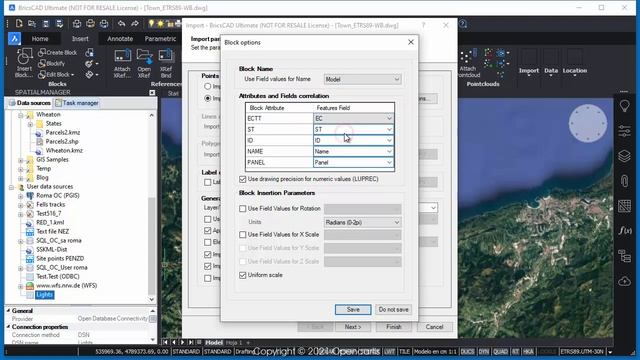
Task: Open the settings sliders panel icon
Action: 624,131
